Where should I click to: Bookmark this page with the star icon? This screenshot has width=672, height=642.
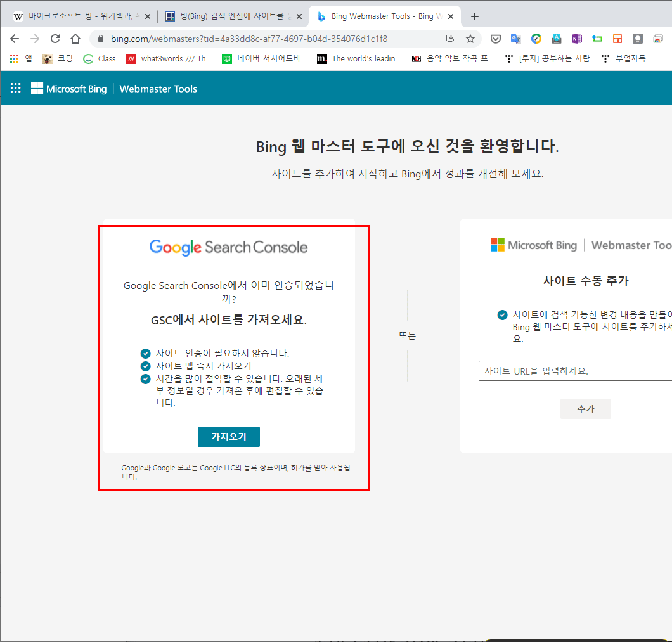point(470,39)
